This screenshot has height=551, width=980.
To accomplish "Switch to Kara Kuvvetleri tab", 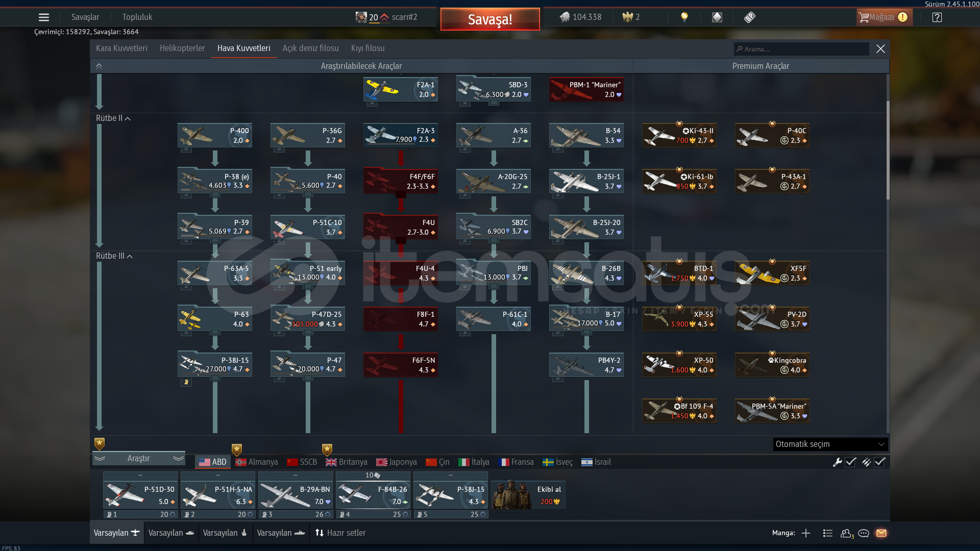I will (x=121, y=48).
